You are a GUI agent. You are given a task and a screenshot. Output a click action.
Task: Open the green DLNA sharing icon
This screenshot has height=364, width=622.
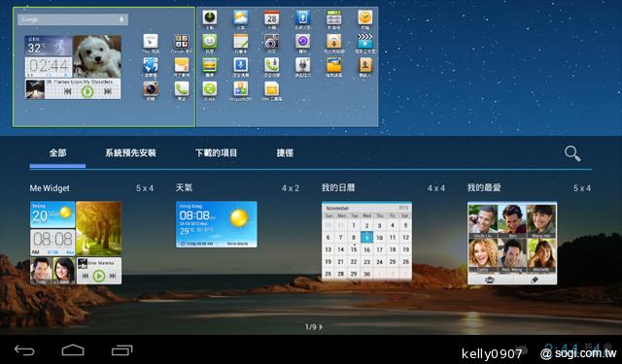coord(210,88)
